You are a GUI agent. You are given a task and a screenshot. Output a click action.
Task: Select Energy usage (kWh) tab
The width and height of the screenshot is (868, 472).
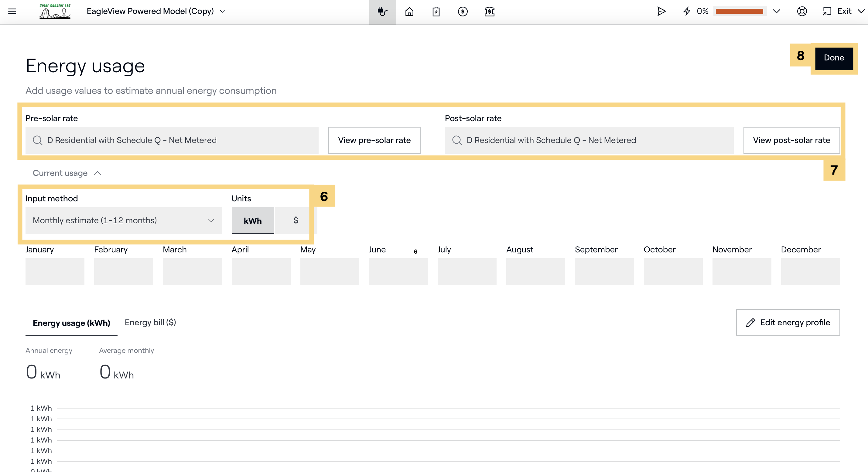(x=71, y=323)
